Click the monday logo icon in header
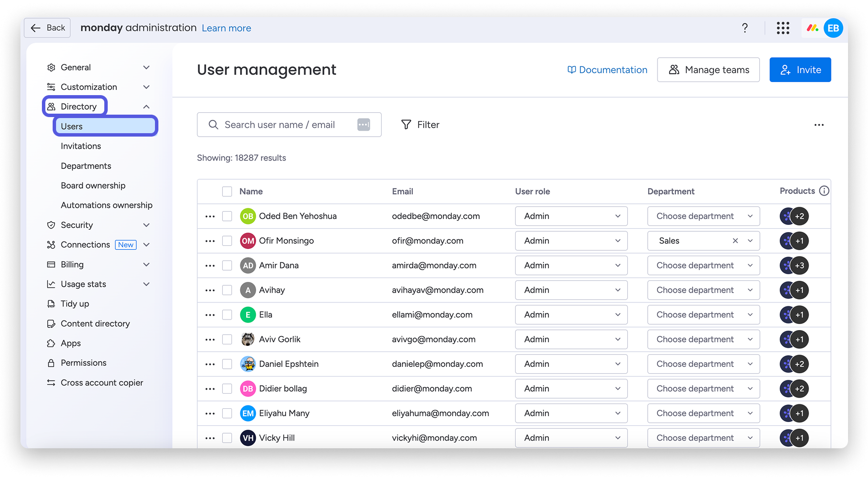 click(812, 28)
